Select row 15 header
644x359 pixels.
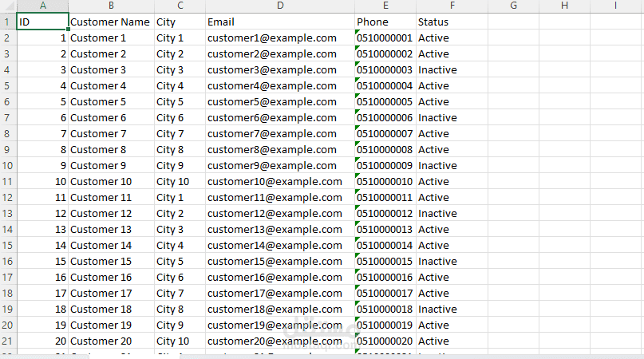pos(8,245)
